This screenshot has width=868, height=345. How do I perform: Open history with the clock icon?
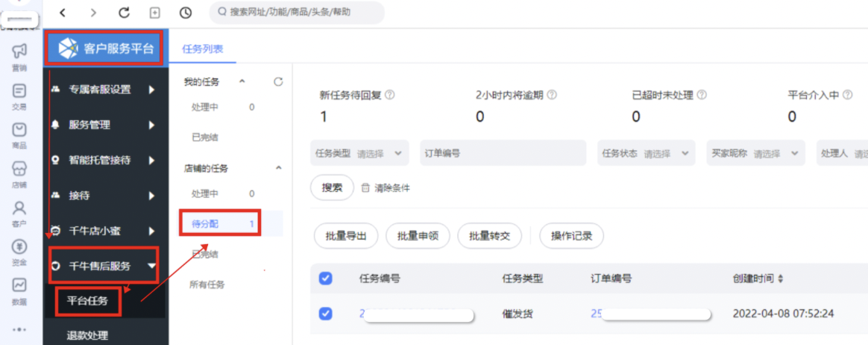click(186, 12)
